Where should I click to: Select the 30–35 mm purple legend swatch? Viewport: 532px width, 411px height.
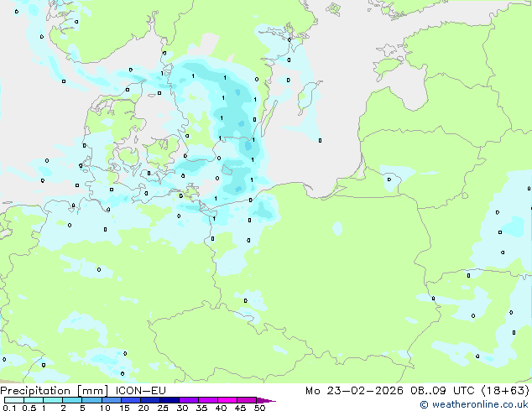pyautogui.click(x=188, y=400)
